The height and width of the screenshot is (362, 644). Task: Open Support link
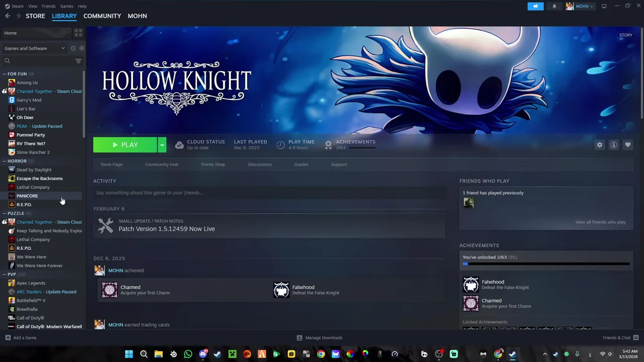pyautogui.click(x=339, y=164)
